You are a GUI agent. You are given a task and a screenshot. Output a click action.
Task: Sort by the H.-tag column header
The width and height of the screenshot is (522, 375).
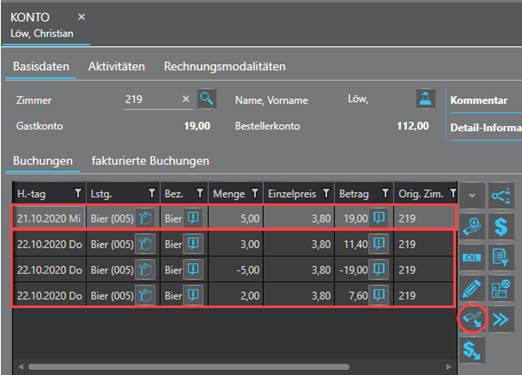(31, 194)
